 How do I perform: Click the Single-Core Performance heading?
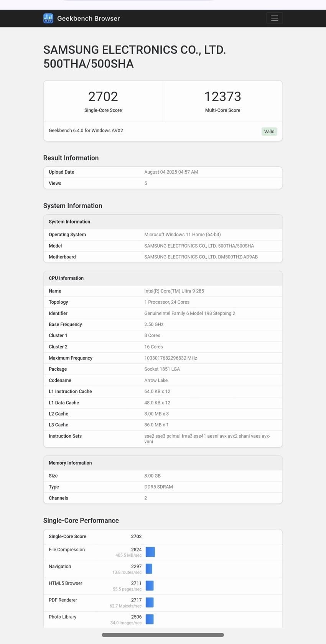[81, 521]
